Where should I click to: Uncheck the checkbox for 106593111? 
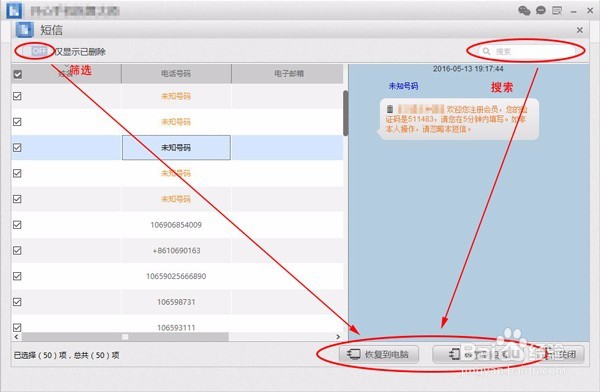17,327
